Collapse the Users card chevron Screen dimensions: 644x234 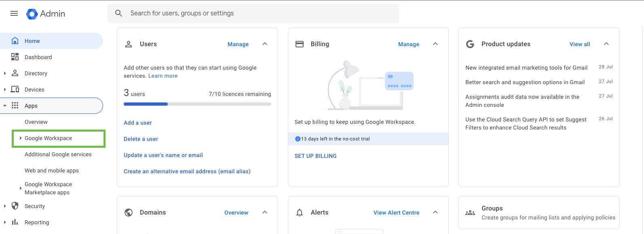pyautogui.click(x=265, y=44)
